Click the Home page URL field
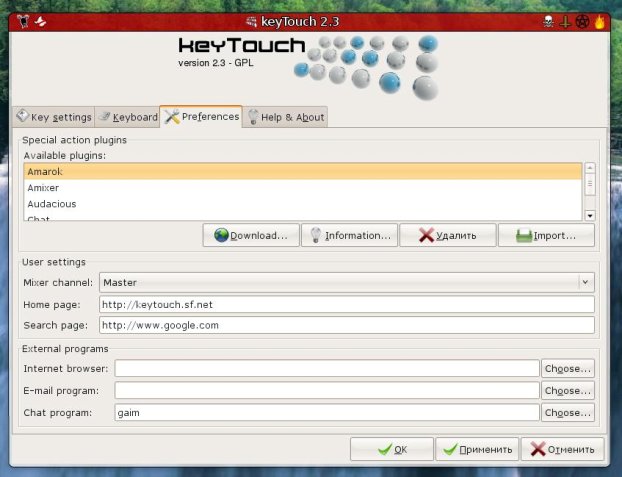 347,304
